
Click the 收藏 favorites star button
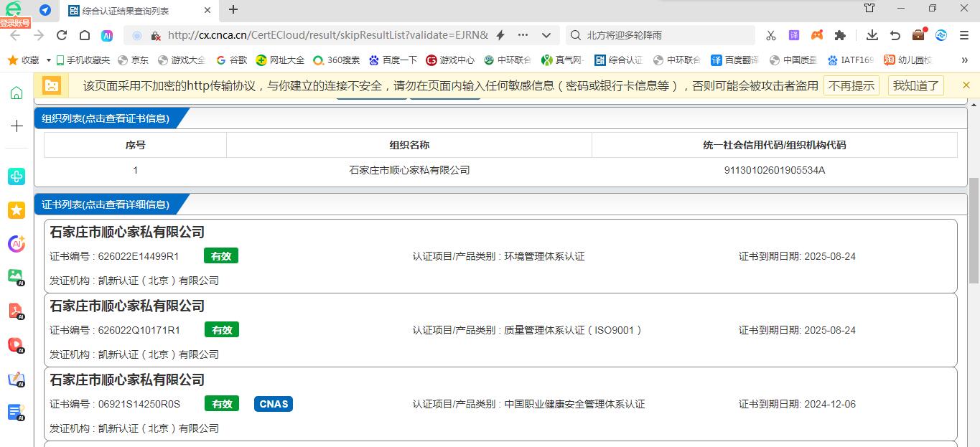pyautogui.click(x=23, y=60)
